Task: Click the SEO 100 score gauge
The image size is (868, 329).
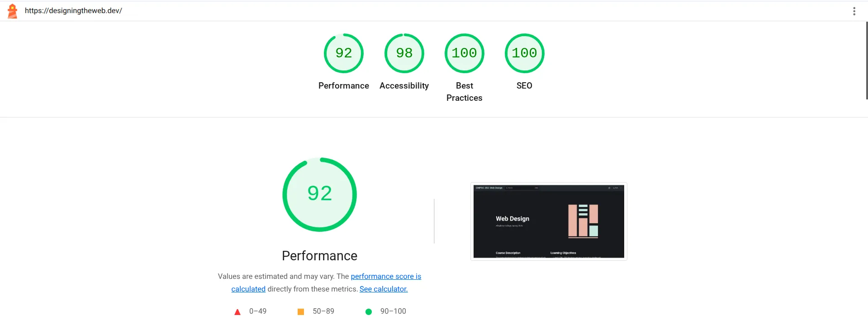Action: point(524,53)
